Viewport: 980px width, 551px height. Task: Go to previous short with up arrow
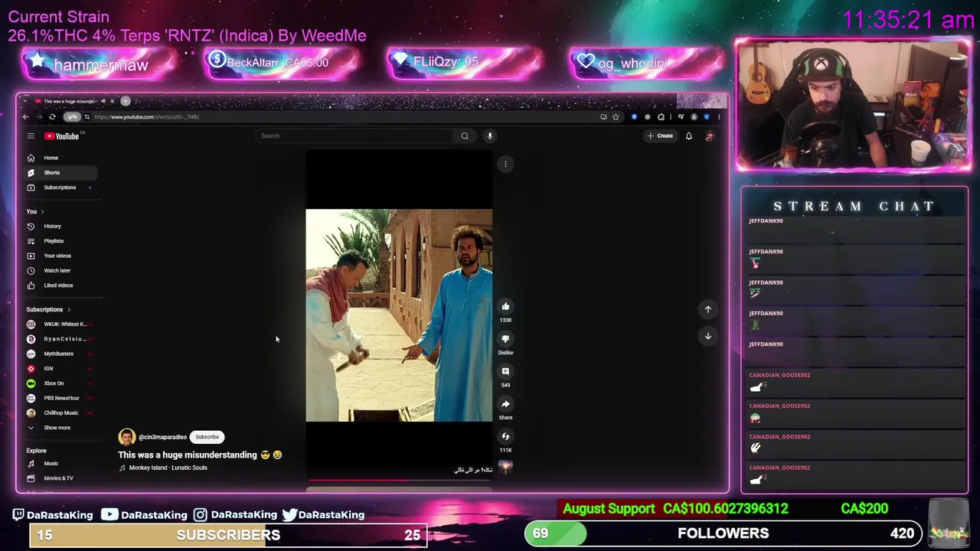[708, 309]
